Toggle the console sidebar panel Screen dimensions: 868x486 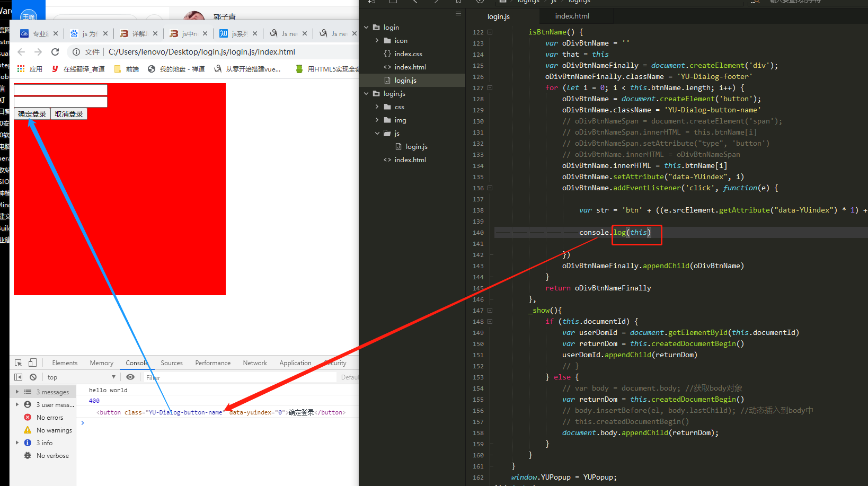click(19, 377)
